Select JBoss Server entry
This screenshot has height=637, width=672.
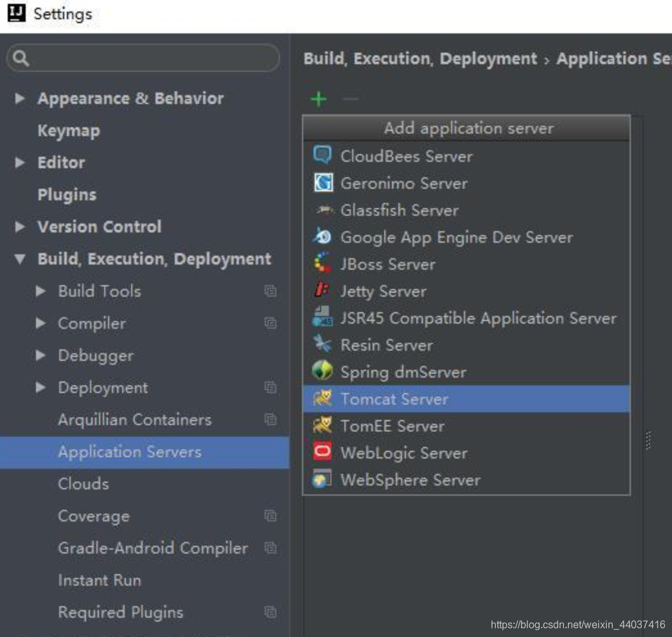click(466, 264)
